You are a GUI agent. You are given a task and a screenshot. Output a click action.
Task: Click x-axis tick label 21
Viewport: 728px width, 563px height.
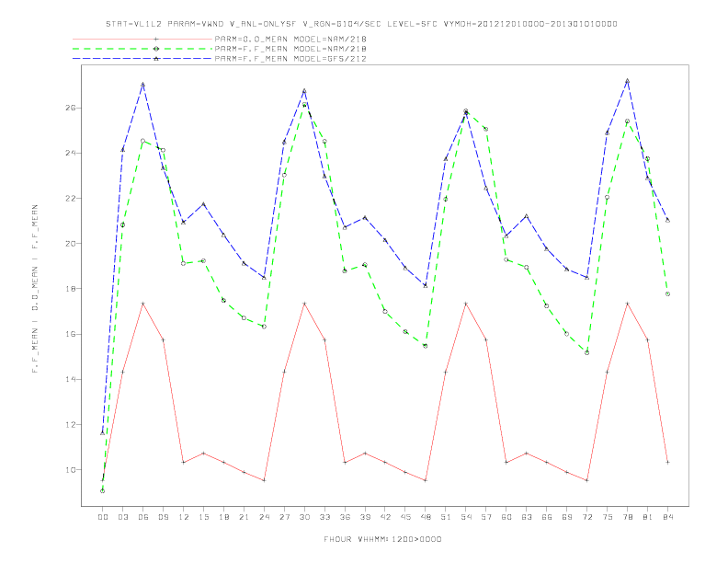tap(244, 517)
